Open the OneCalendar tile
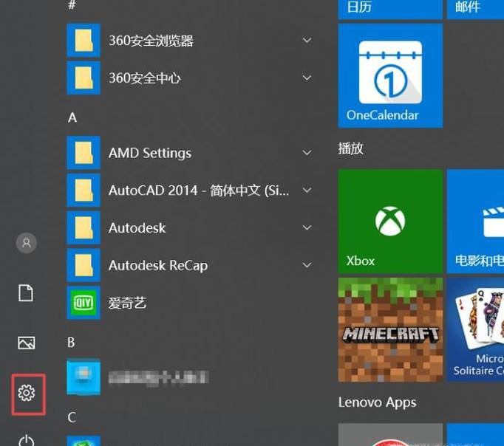 [x=390, y=75]
